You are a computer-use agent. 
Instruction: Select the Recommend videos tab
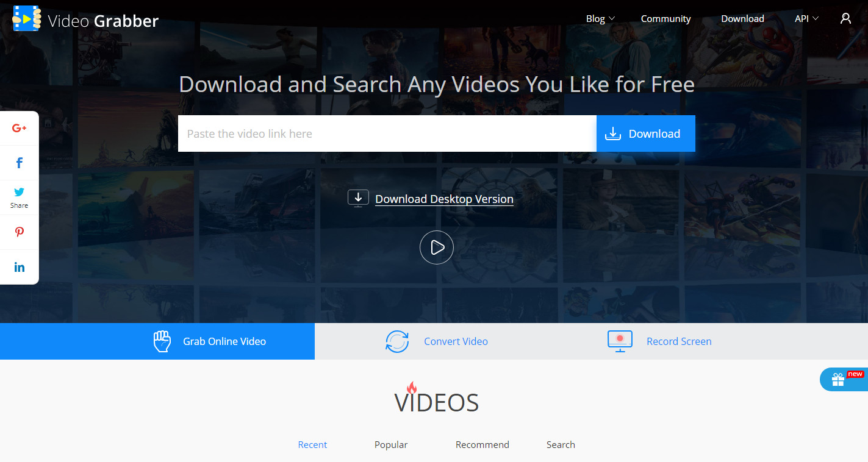482,445
